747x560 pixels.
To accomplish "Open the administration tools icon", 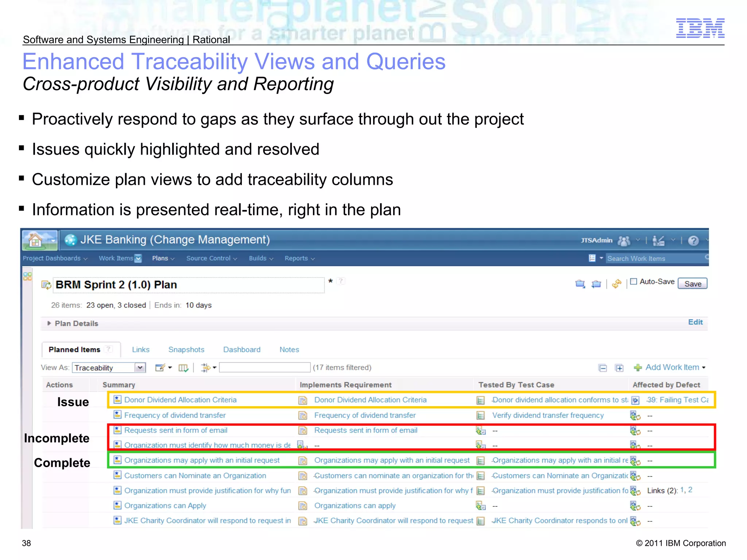I will click(658, 241).
